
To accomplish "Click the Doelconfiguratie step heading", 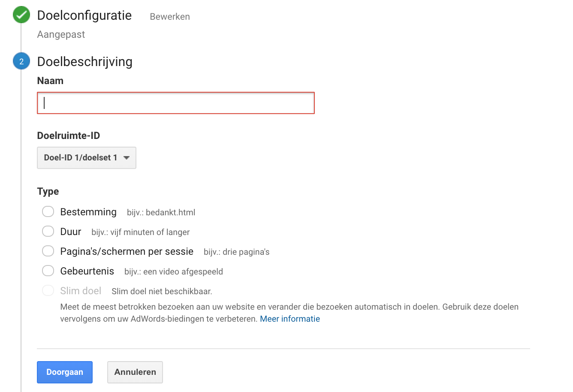I will (84, 15).
